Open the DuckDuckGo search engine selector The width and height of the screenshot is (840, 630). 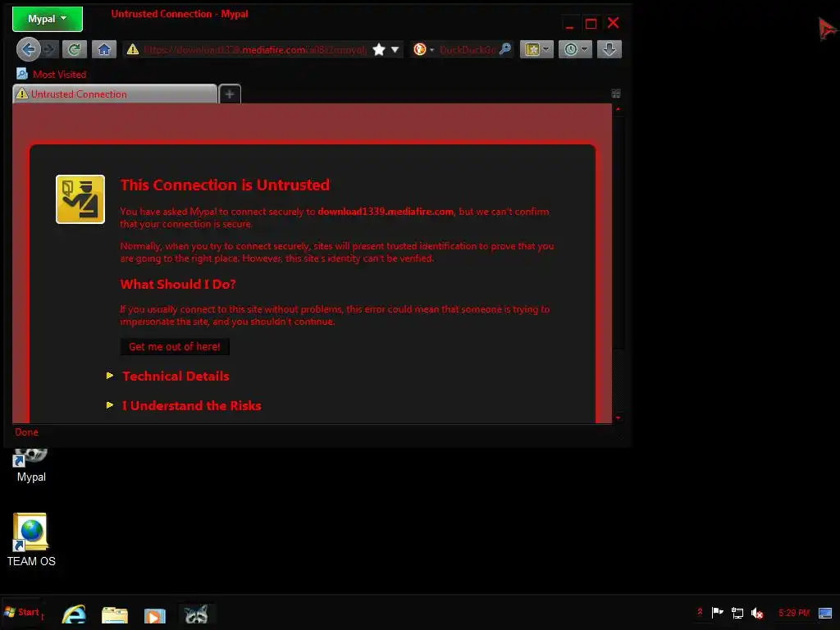423,50
